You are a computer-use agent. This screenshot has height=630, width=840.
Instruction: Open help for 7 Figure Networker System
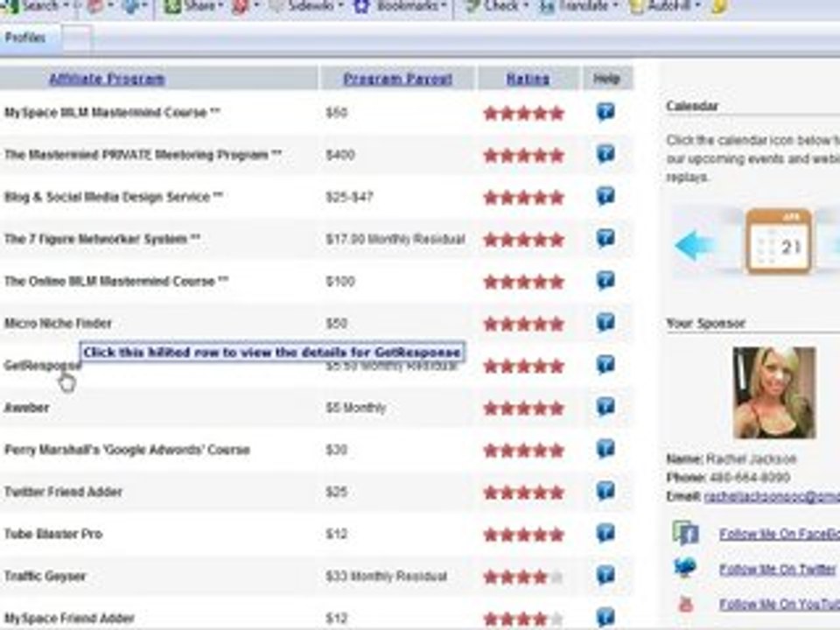click(605, 238)
